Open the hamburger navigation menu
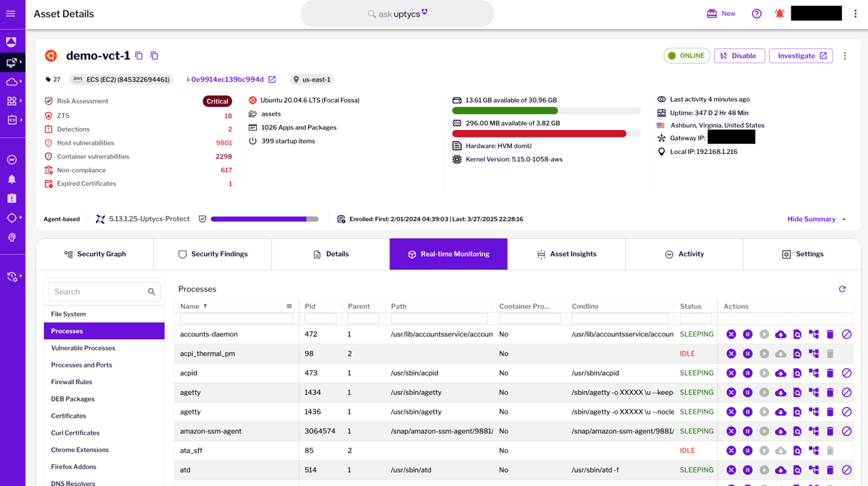Image resolution: width=868 pixels, height=486 pixels. [x=11, y=14]
